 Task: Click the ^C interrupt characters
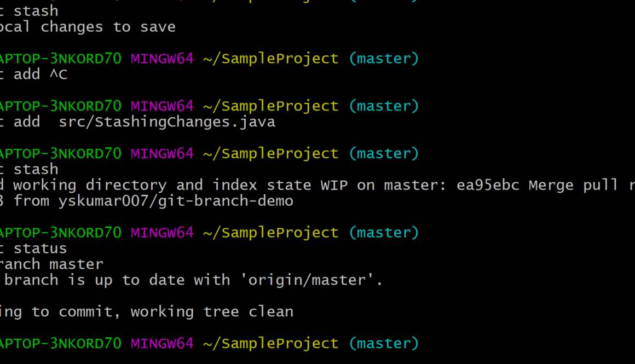59,74
